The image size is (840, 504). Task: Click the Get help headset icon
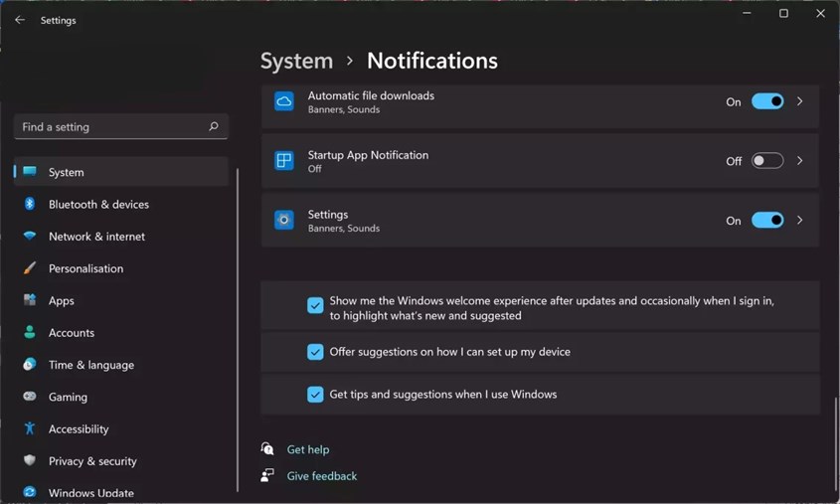[x=267, y=449]
